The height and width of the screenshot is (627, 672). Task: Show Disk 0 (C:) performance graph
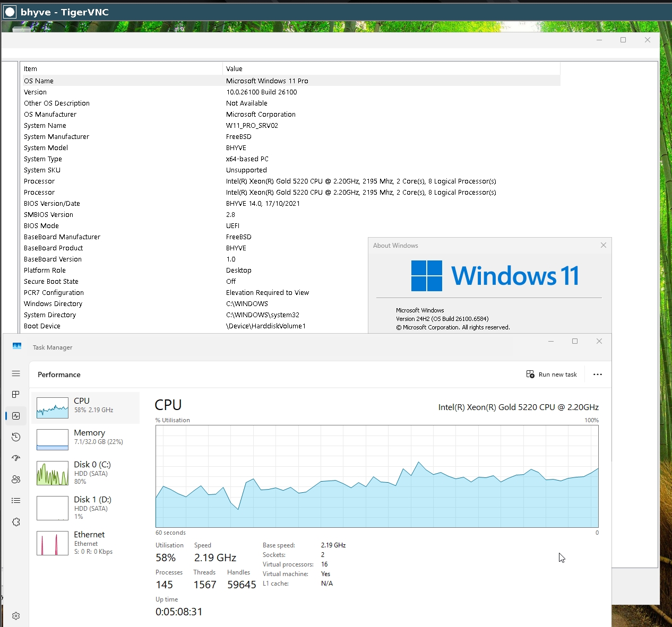point(85,472)
